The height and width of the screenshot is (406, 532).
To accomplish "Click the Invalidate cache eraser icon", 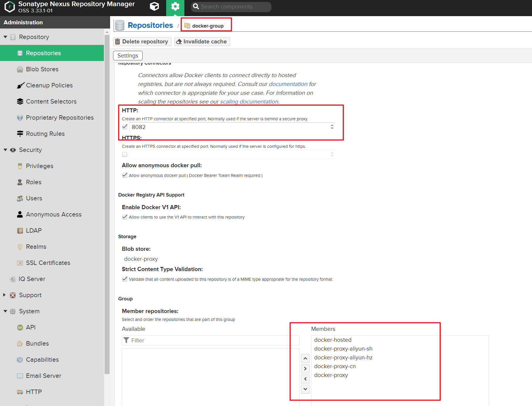I will coord(179,42).
